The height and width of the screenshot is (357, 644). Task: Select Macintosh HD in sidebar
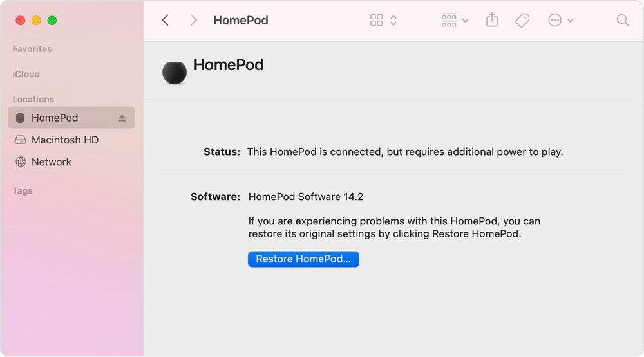(64, 140)
